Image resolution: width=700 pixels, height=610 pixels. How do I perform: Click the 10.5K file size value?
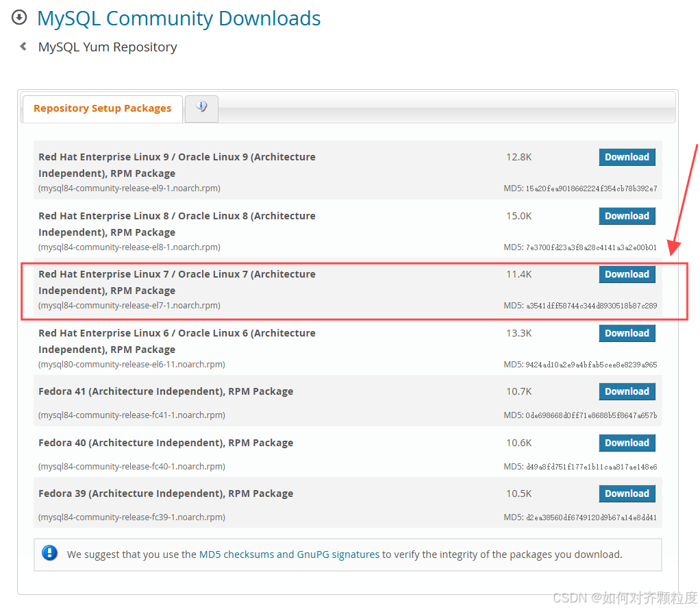[x=518, y=493]
